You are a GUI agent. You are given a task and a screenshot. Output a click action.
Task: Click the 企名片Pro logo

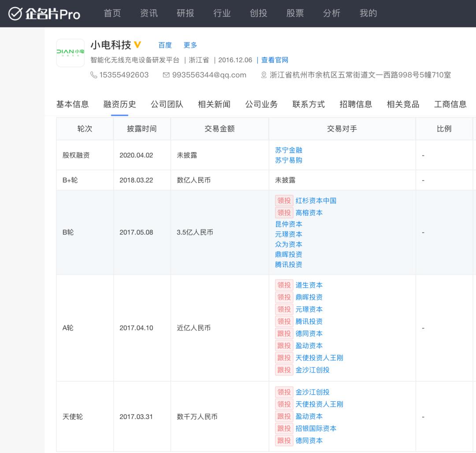click(45, 14)
